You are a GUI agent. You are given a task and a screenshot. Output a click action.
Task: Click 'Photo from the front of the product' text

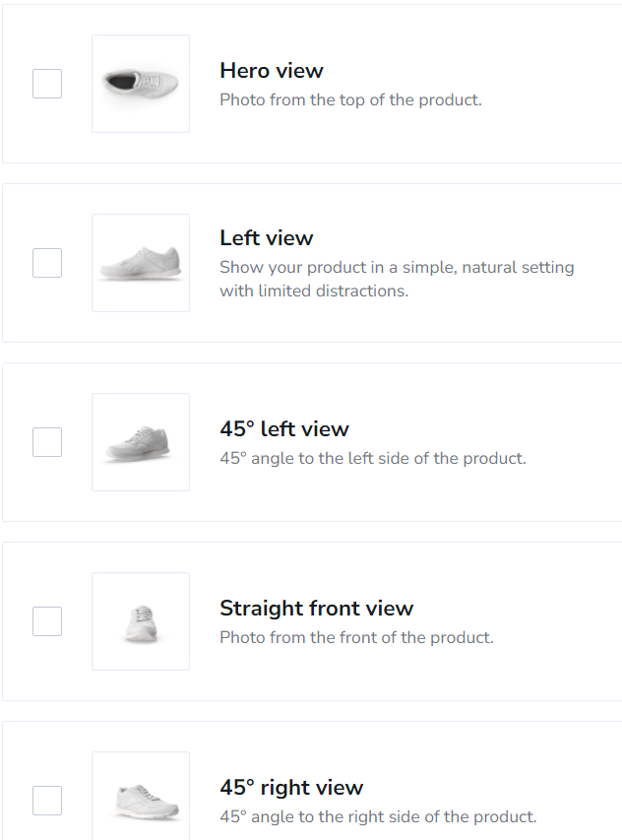[x=356, y=637]
